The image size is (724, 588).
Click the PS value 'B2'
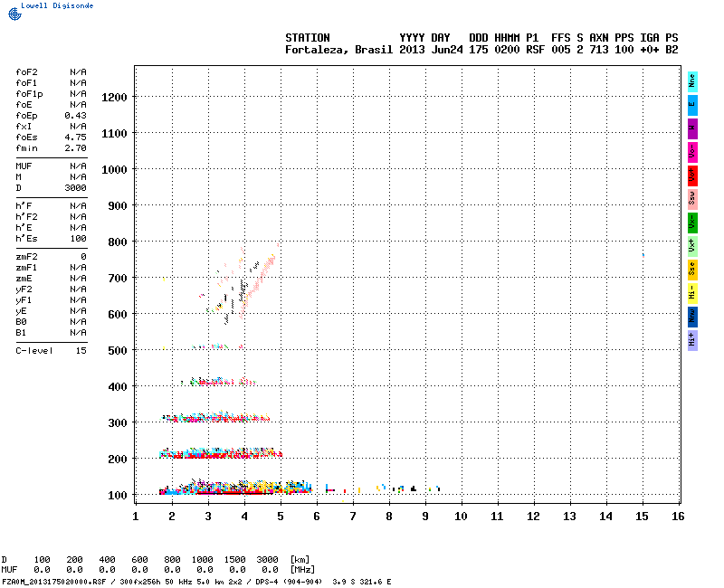tap(672, 50)
